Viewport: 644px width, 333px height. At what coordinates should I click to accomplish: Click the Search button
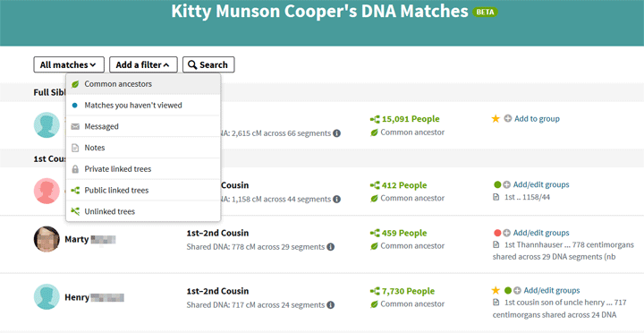[208, 65]
